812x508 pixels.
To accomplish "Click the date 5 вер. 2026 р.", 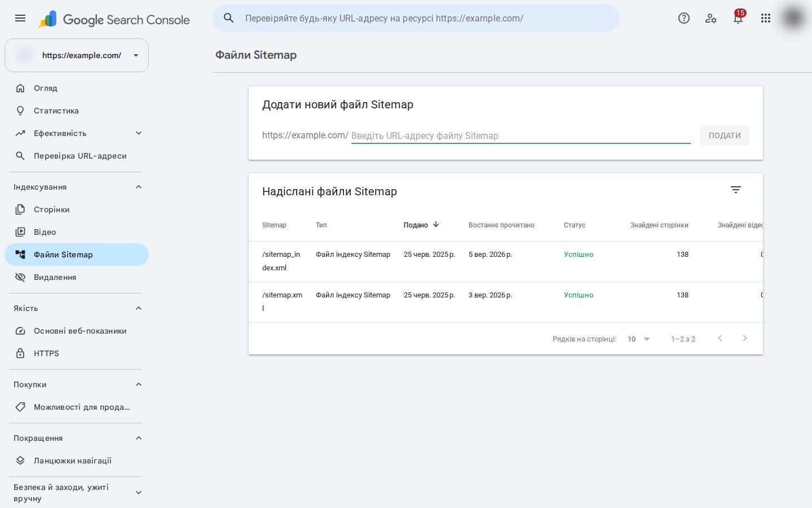I will click(x=490, y=255).
